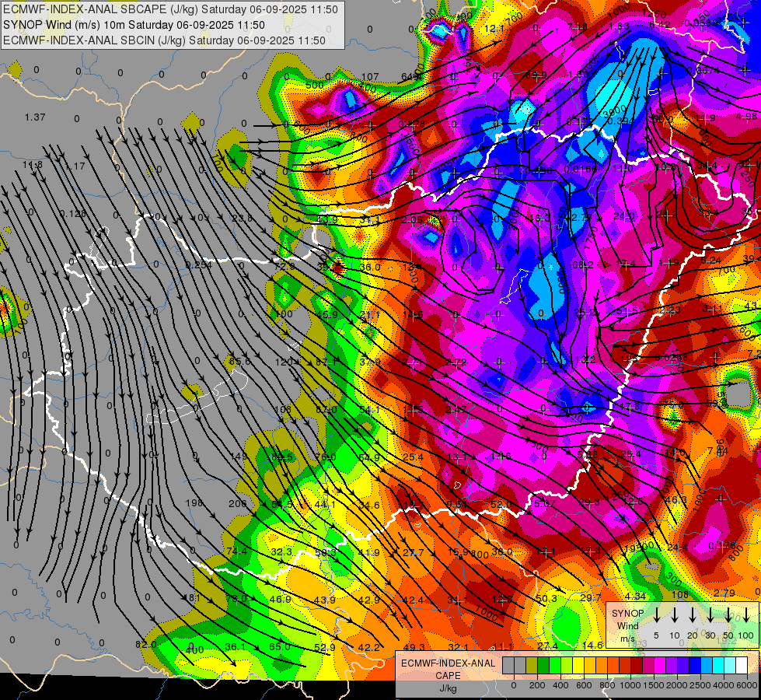Click the 'ECMWF-INDEX-ANAL SBCIN' title line
Screen dimensions: 761x700
click(164, 40)
